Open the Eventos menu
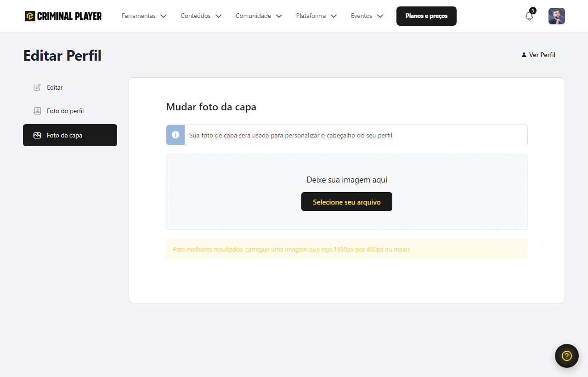 coord(362,16)
